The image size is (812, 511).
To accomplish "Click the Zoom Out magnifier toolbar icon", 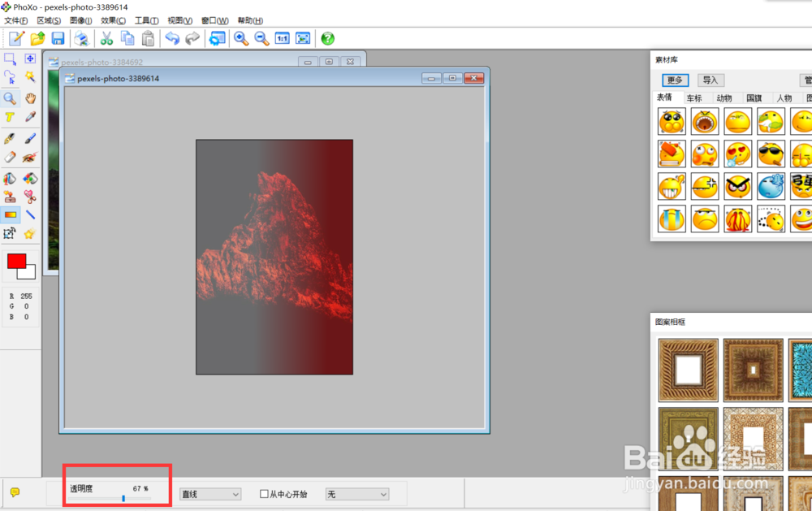I will pyautogui.click(x=261, y=38).
